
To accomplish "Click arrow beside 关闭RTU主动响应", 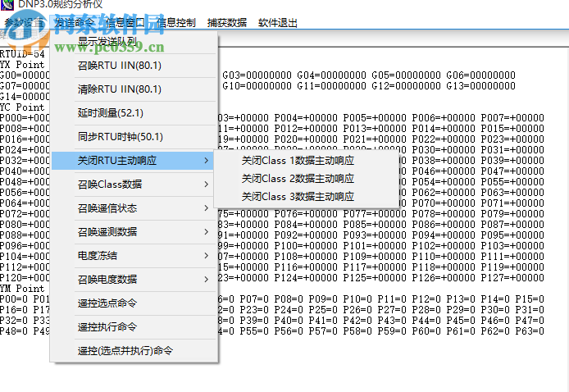I will coord(206,161).
